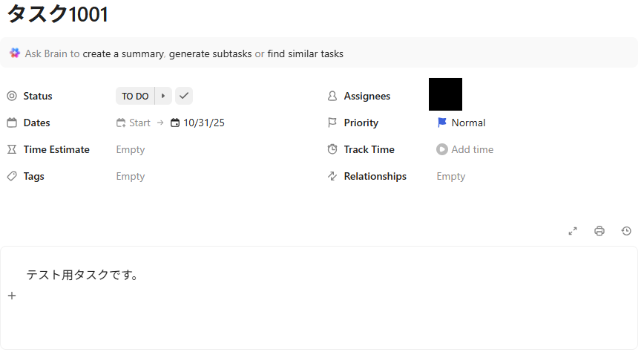
Task: Print the task with printer icon
Action: [599, 231]
